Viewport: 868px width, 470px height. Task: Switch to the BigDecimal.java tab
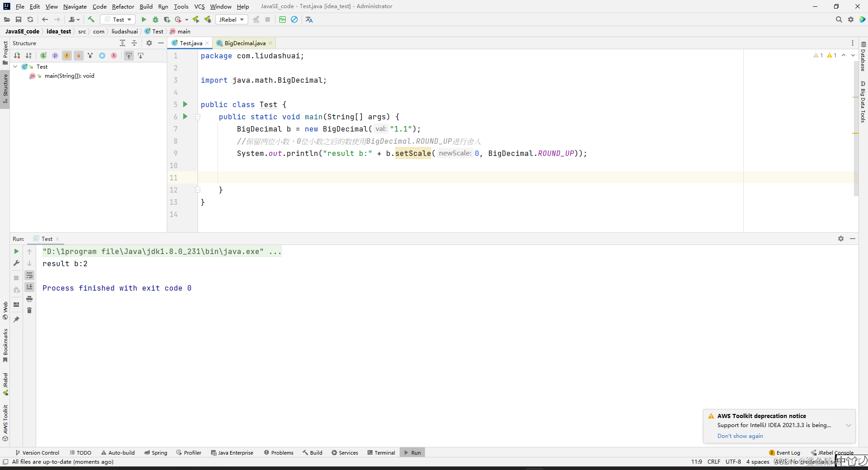[x=245, y=43]
